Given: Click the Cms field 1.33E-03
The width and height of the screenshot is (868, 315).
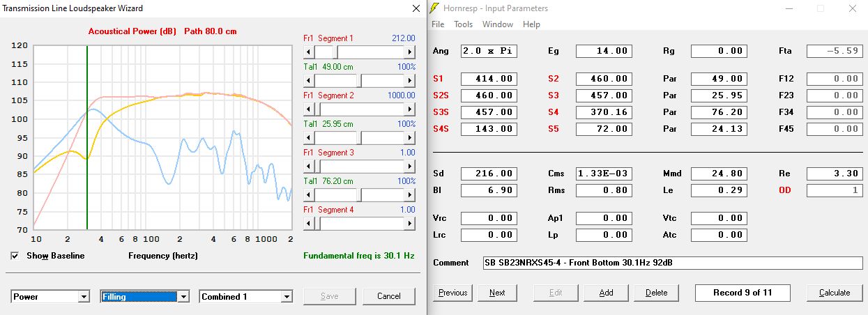Looking at the screenshot, I should click(x=604, y=174).
